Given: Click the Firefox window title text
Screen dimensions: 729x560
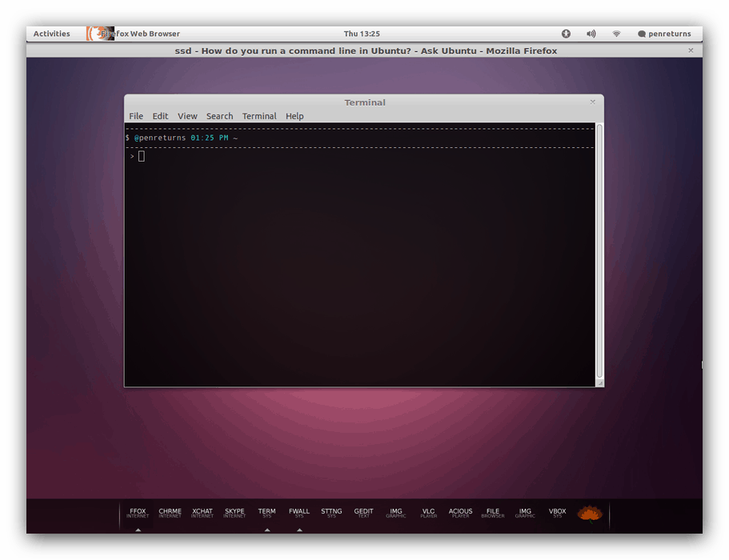Looking at the screenshot, I should [x=366, y=50].
